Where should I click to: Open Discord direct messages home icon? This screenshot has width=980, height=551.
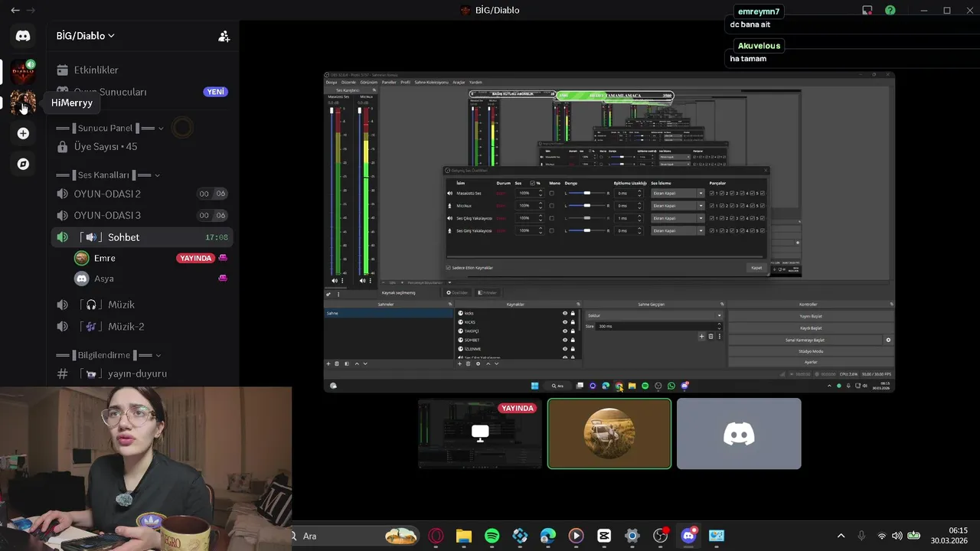(x=23, y=36)
